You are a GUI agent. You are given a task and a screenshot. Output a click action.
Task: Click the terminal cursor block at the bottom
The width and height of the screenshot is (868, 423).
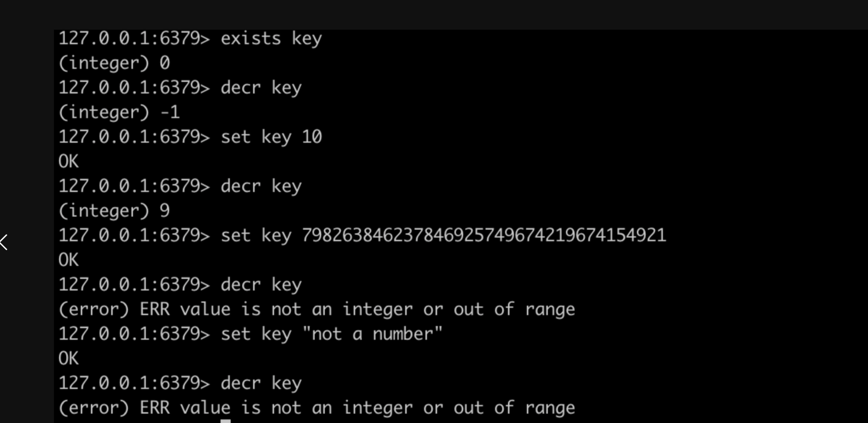pyautogui.click(x=225, y=421)
